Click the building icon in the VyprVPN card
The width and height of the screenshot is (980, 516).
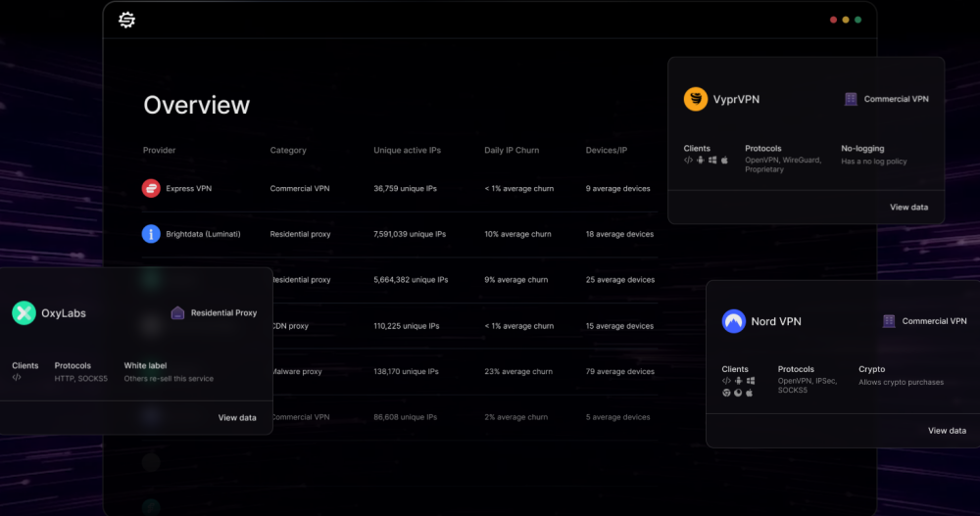(851, 99)
